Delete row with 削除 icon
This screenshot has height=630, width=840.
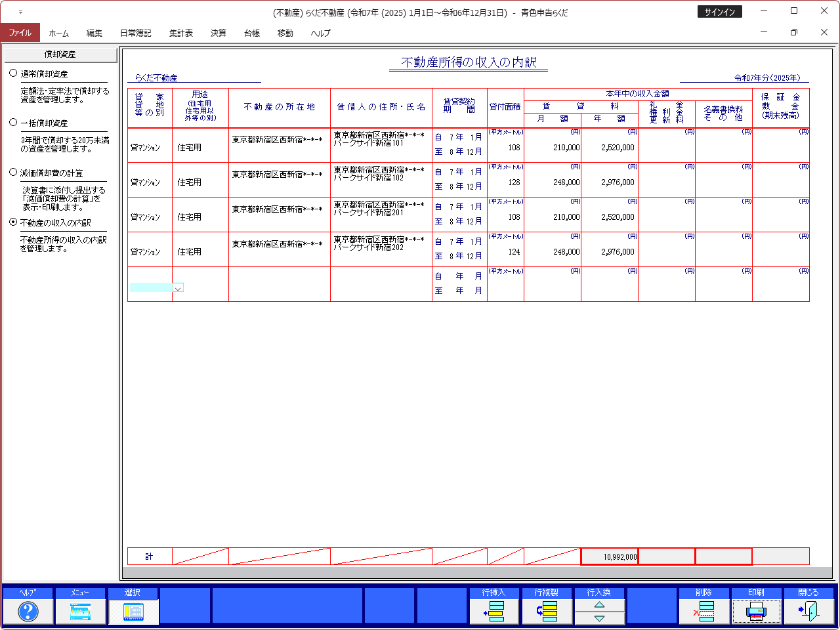(x=704, y=612)
